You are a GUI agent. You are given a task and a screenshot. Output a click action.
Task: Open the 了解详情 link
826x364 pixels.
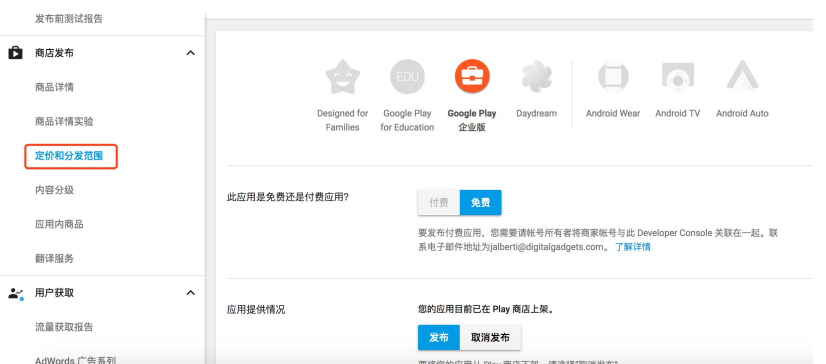click(x=633, y=247)
